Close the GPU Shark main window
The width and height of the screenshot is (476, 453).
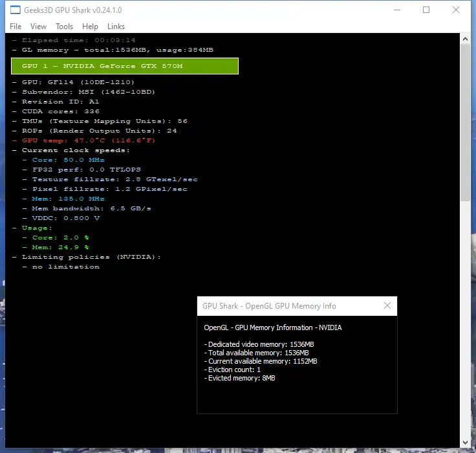tap(456, 10)
